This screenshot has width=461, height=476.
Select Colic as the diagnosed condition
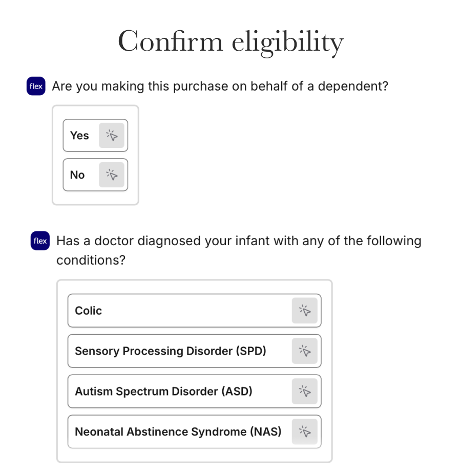pyautogui.click(x=89, y=311)
